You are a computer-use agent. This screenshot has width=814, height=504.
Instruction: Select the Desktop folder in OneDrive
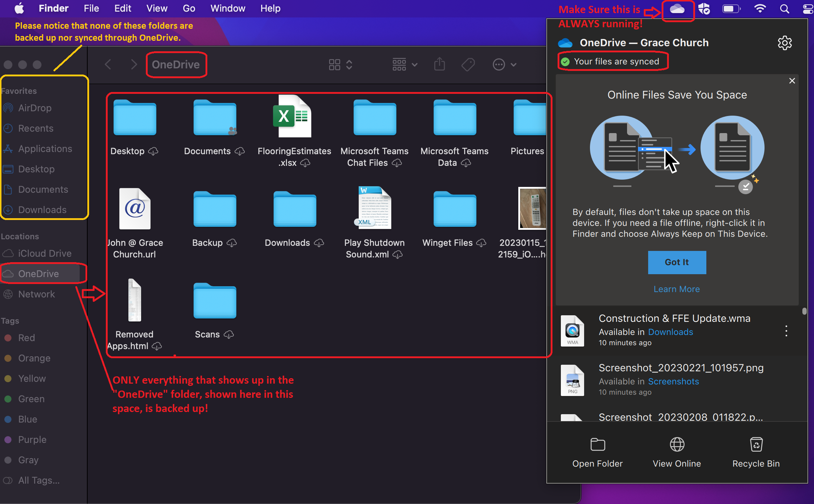pyautogui.click(x=135, y=117)
